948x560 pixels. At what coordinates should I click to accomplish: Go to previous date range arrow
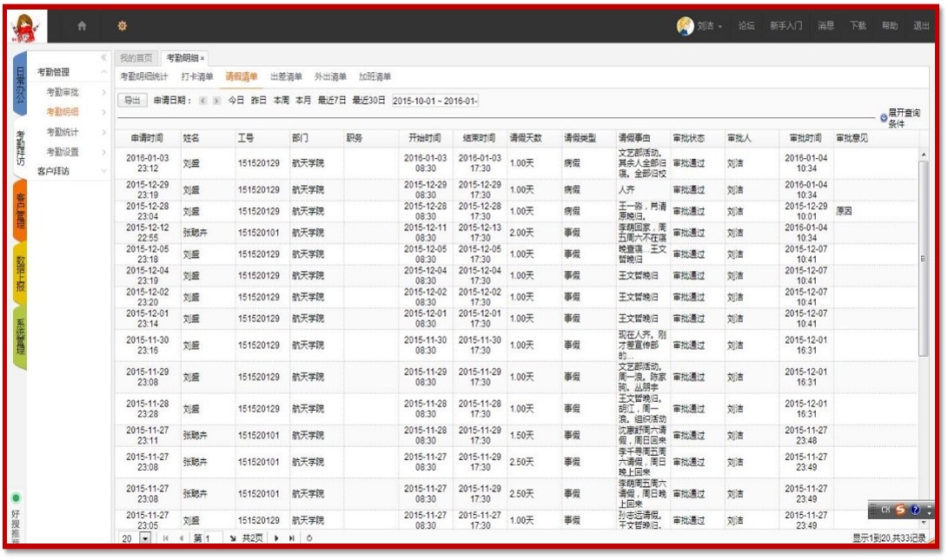(203, 101)
